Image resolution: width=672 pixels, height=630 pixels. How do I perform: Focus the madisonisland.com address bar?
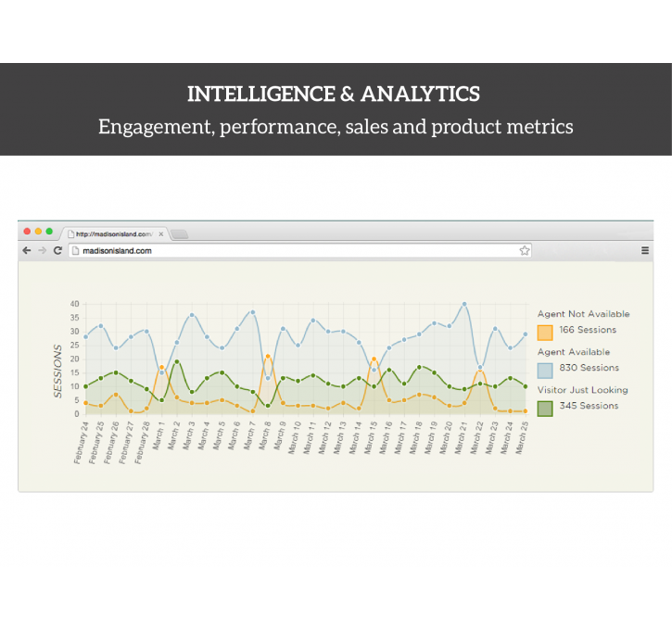coord(300,251)
